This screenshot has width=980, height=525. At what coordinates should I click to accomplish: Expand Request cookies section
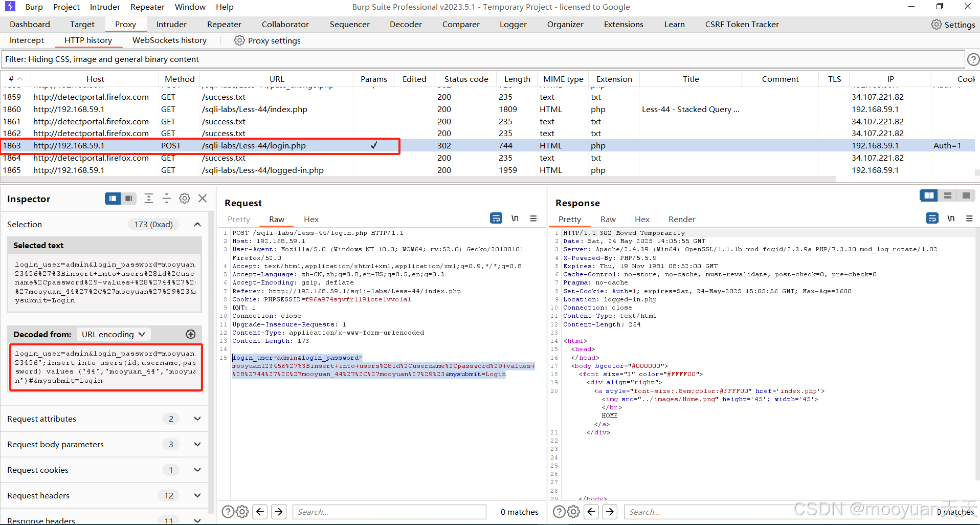[x=197, y=470]
